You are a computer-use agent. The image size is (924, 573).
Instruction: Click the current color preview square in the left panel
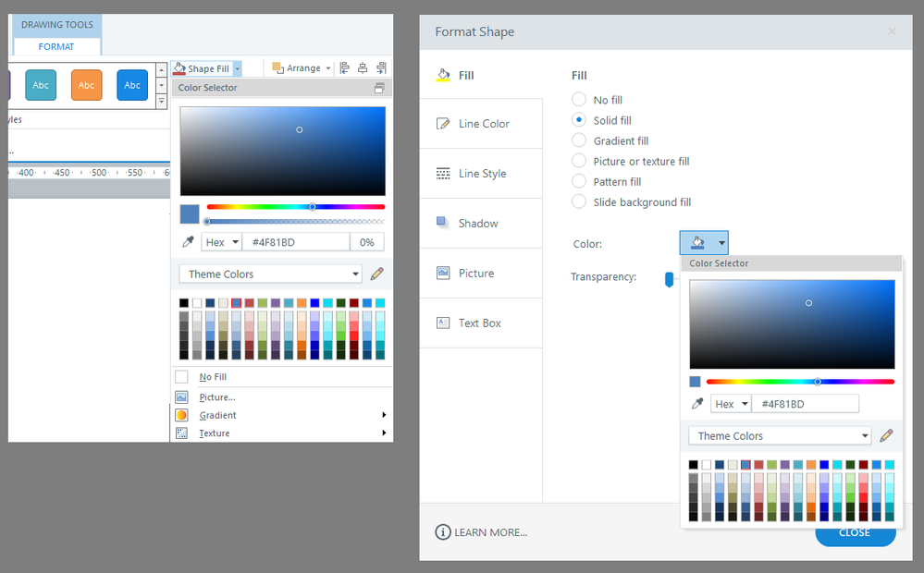point(190,213)
